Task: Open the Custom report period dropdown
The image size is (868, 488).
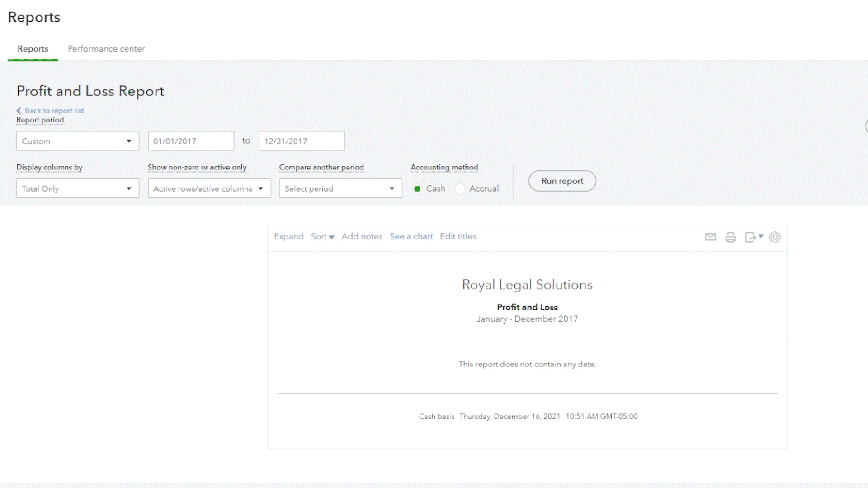Action: click(78, 141)
